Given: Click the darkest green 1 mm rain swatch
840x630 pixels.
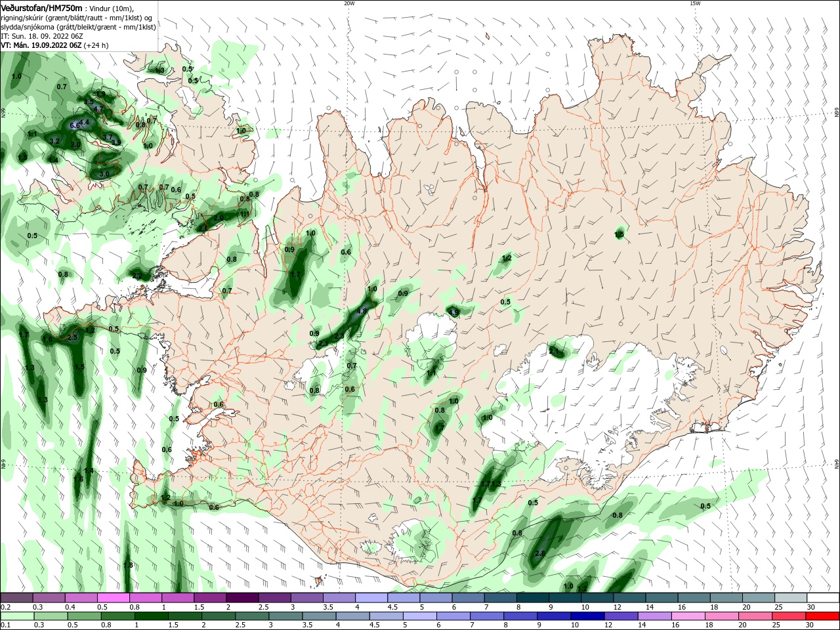Looking at the screenshot, I should coord(152,616).
